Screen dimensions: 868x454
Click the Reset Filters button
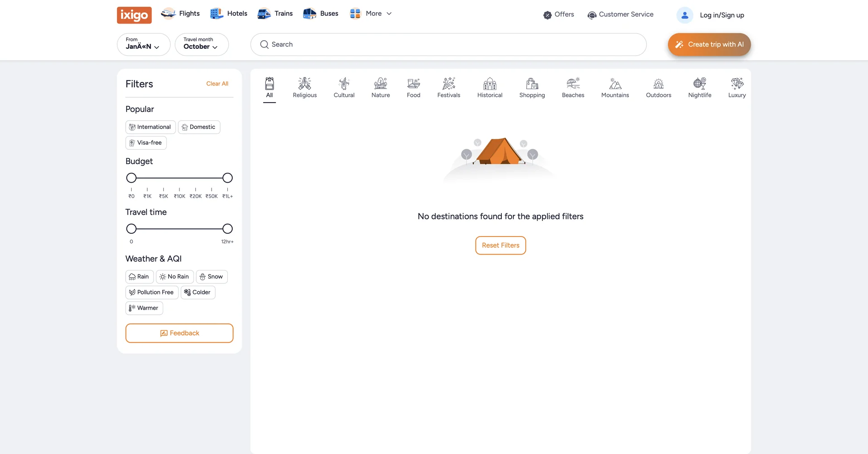tap(500, 246)
